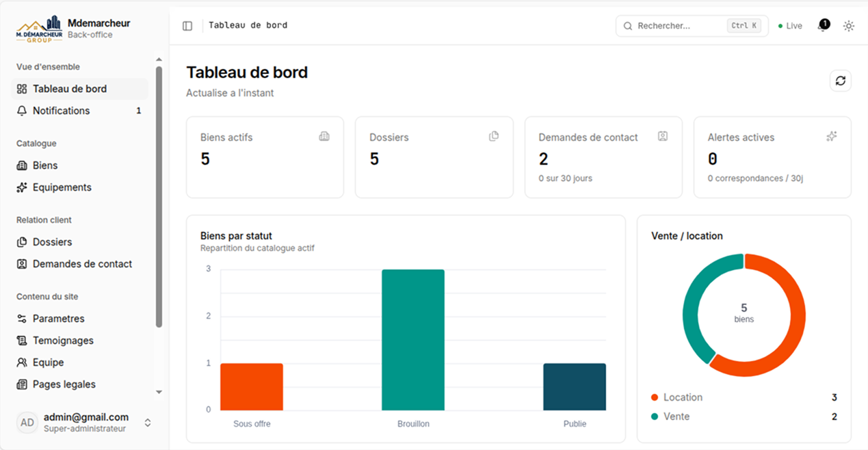
Task: Open Notifications in the sidebar
Action: point(79,111)
